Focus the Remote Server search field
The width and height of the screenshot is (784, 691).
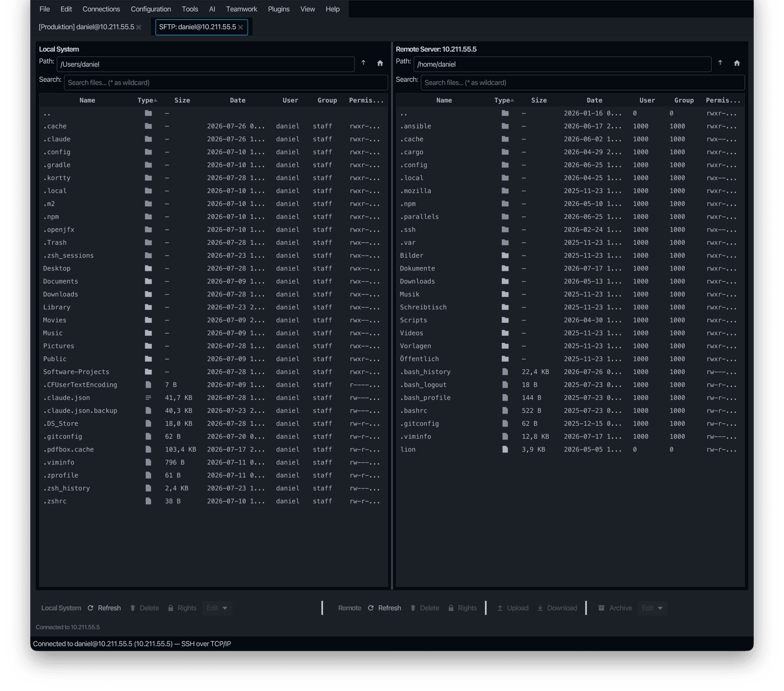[x=583, y=82]
